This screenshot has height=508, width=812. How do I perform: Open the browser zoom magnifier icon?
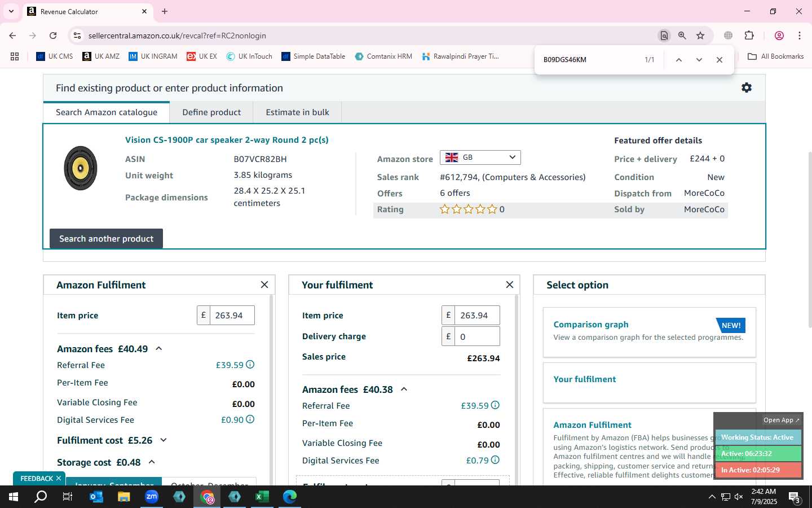click(682, 36)
